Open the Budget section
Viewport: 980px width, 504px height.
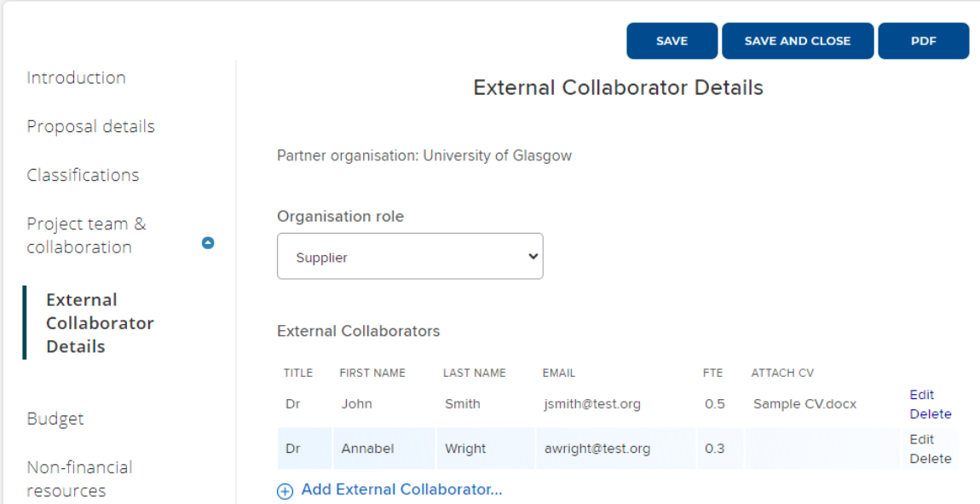click(55, 419)
